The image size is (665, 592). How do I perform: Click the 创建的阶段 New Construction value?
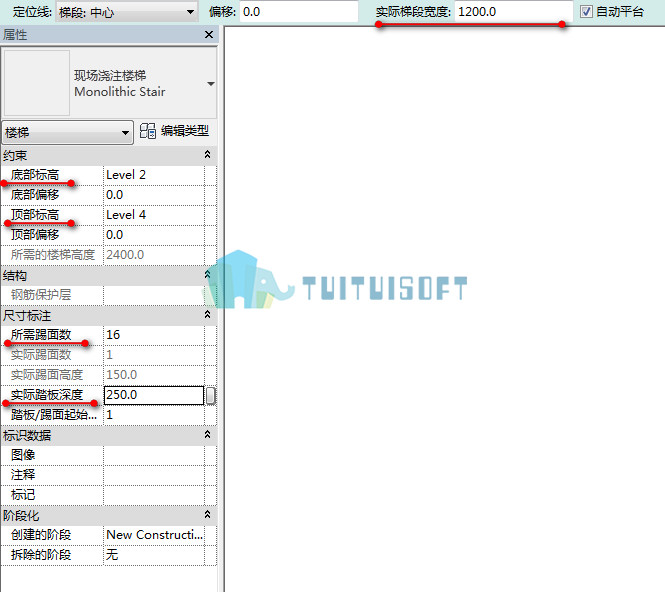pyautogui.click(x=154, y=535)
